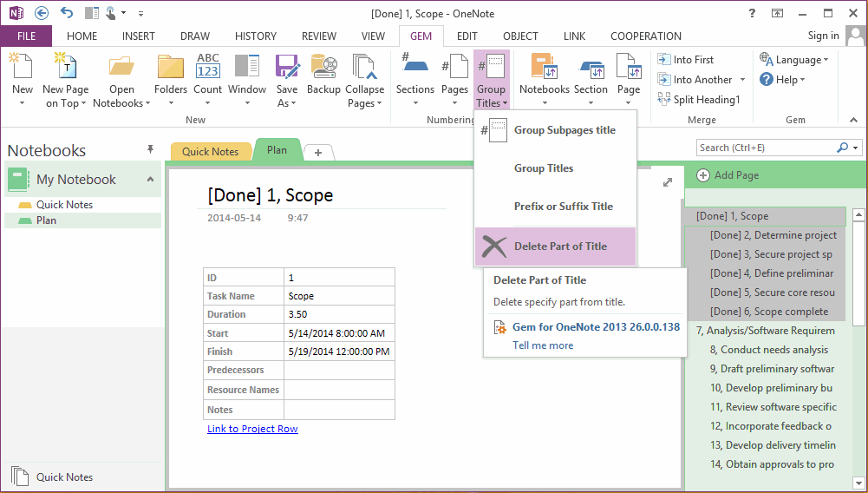This screenshot has width=868, height=493.
Task: Click the Duration value 3.50 cell
Action: click(339, 314)
